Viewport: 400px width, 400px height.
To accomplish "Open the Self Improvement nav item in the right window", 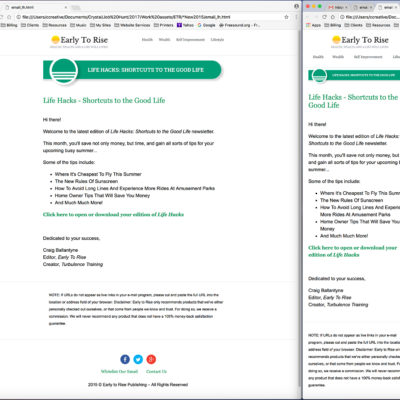I will coord(368,57).
